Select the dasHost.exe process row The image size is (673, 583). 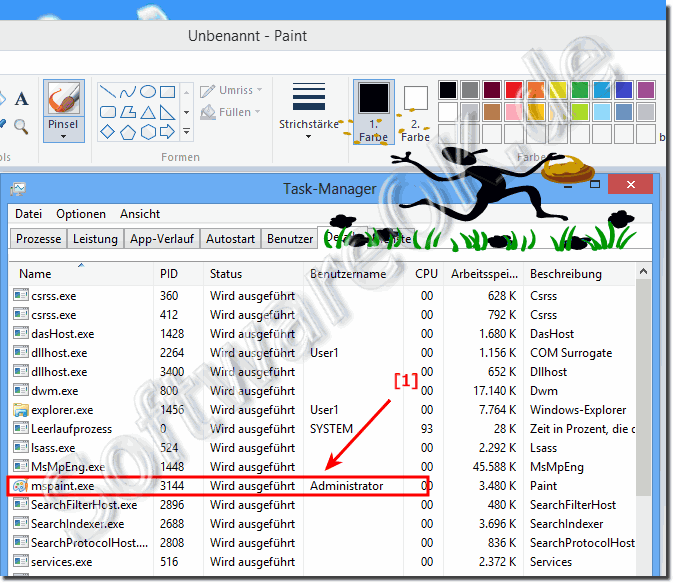[322, 334]
